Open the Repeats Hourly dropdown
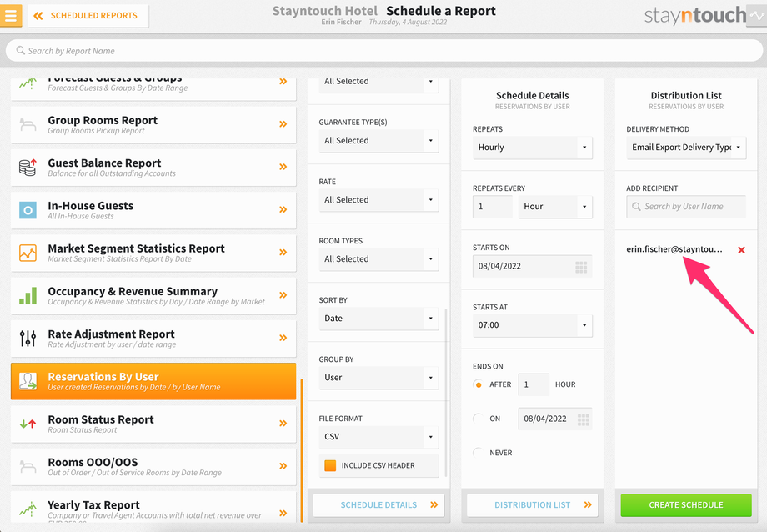 (x=532, y=148)
